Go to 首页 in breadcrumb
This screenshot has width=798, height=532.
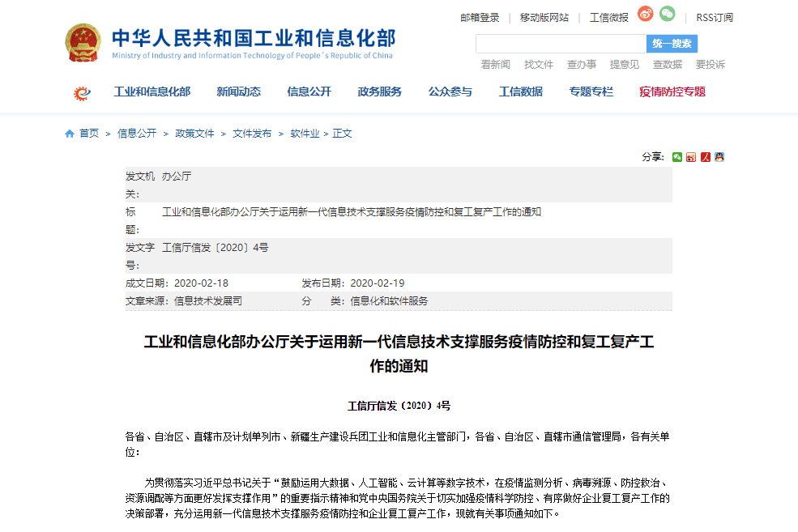point(89,134)
